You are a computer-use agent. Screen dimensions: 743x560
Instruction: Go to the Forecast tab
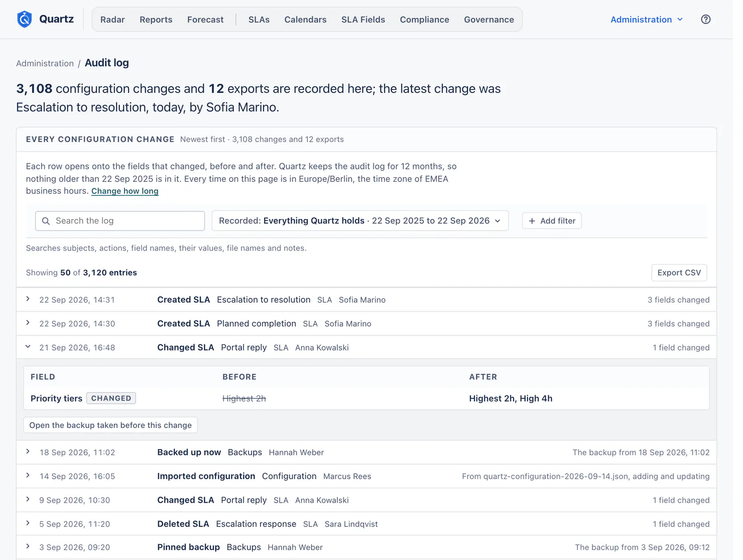coord(205,20)
